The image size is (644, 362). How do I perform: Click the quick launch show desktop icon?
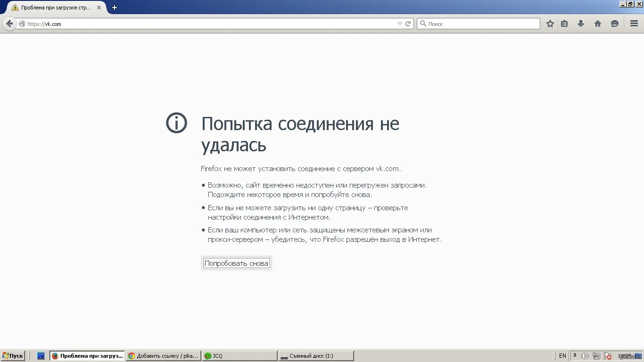click(x=41, y=356)
